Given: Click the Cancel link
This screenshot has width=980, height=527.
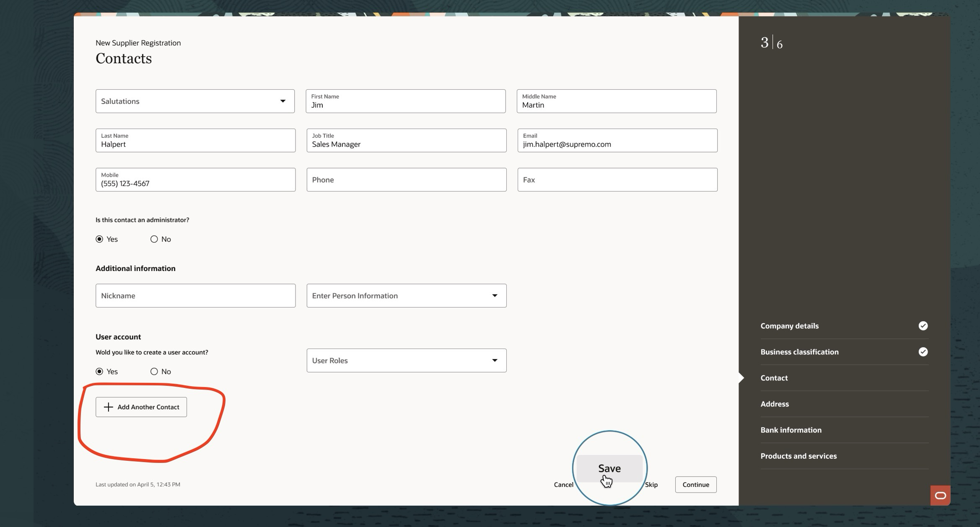Looking at the screenshot, I should pyautogui.click(x=563, y=485).
